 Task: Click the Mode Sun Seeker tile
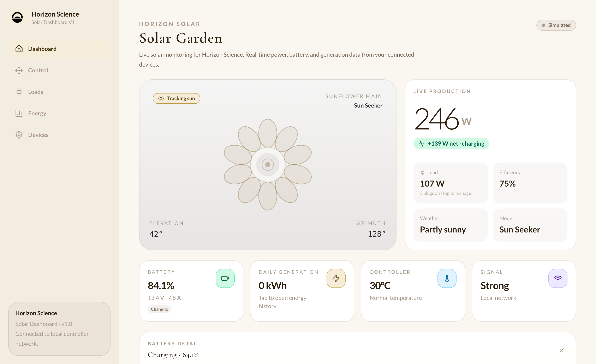point(530,225)
